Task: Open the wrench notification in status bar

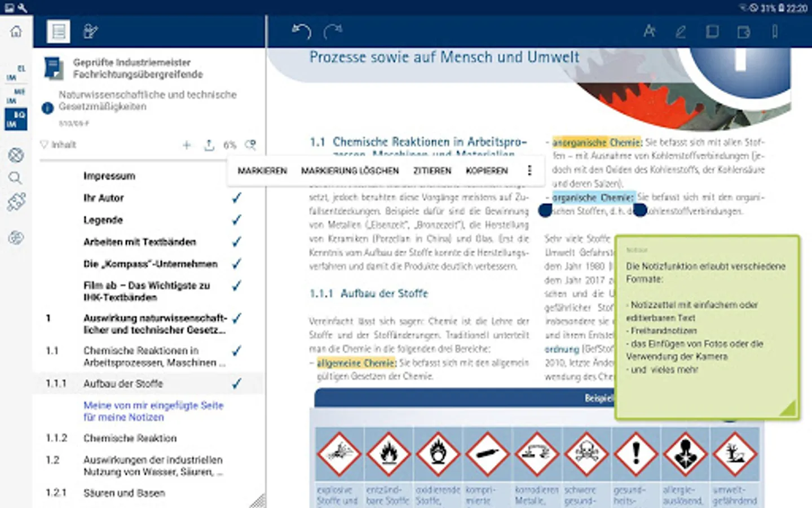Action: point(22,8)
